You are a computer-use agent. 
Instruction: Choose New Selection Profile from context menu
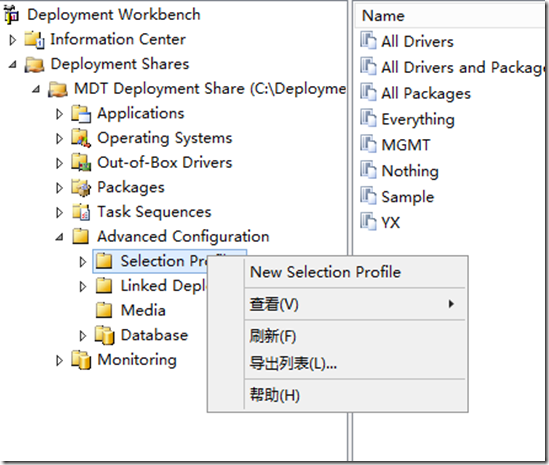pyautogui.click(x=338, y=272)
